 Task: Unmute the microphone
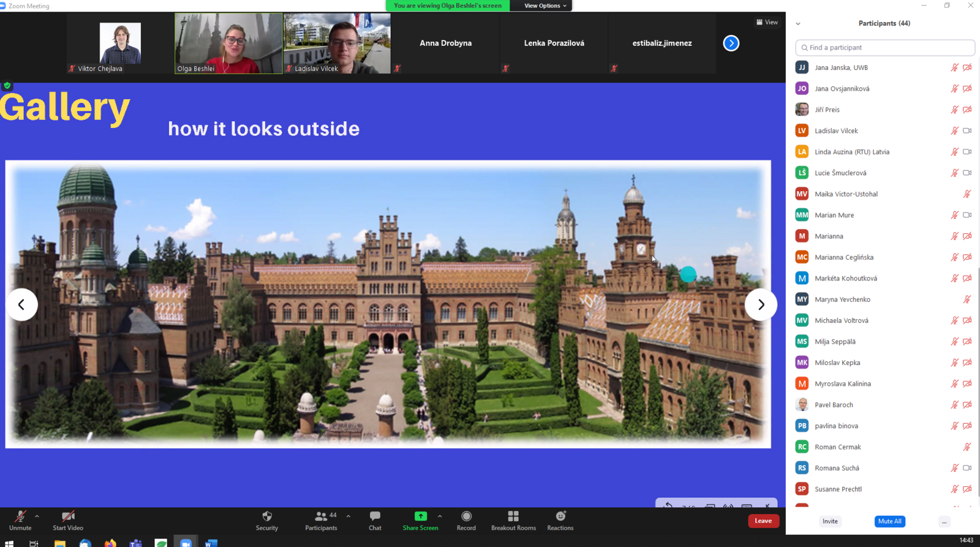[x=20, y=516]
